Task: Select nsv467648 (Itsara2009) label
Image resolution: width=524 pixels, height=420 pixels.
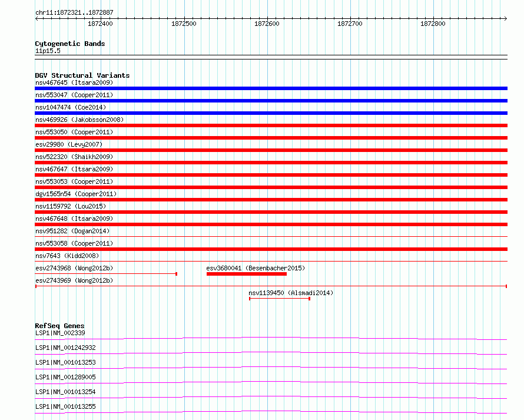Action: click(x=74, y=219)
